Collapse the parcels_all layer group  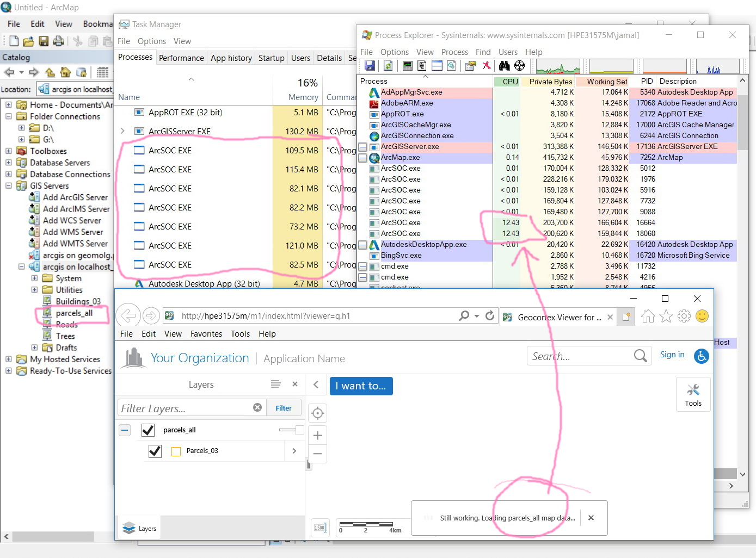click(125, 430)
